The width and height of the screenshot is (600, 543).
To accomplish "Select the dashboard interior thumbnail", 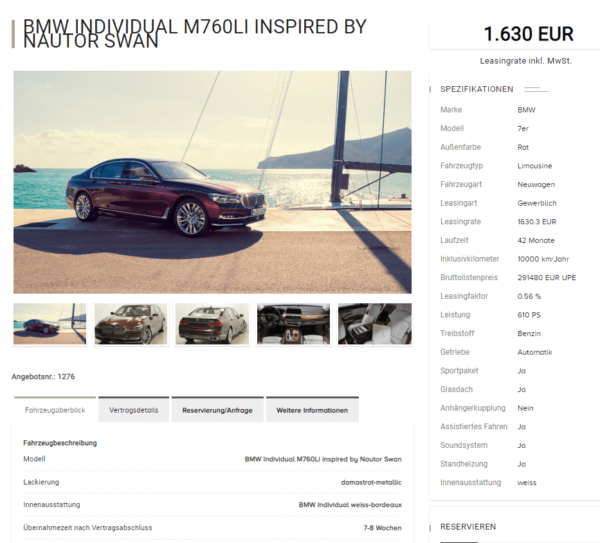I will 293,324.
